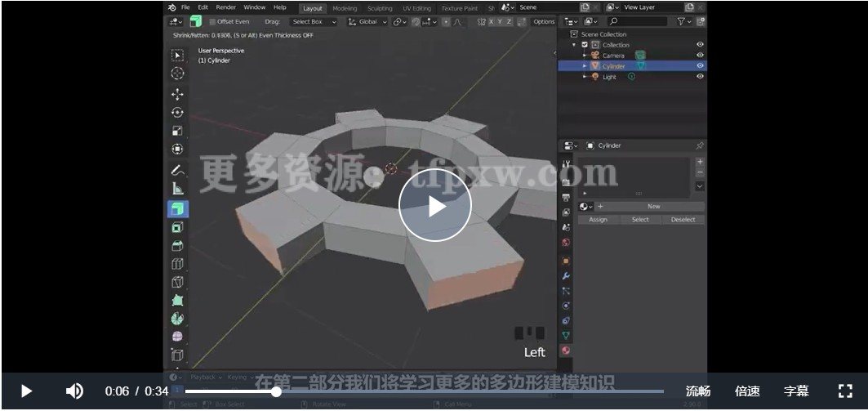
Task: Open the Object Data properties tab
Action: (x=566, y=335)
